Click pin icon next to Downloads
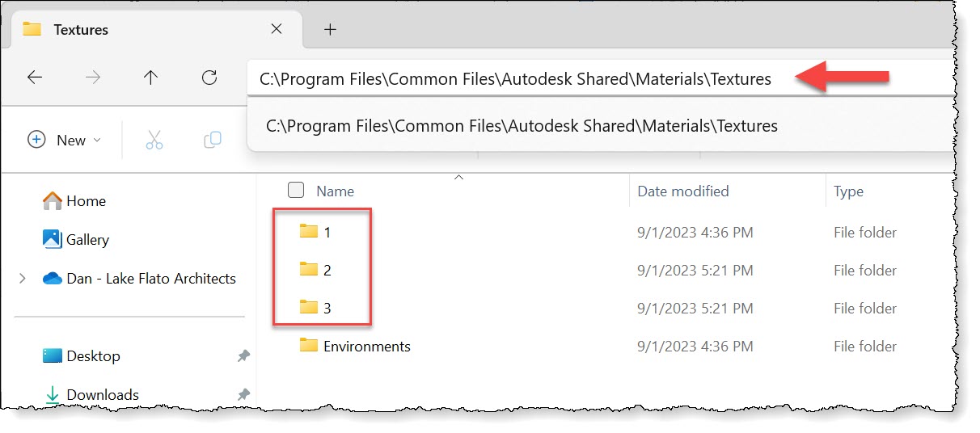 point(243,394)
